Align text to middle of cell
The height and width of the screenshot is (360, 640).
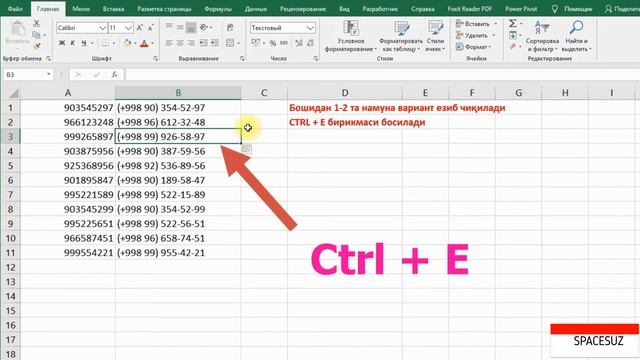point(180,27)
